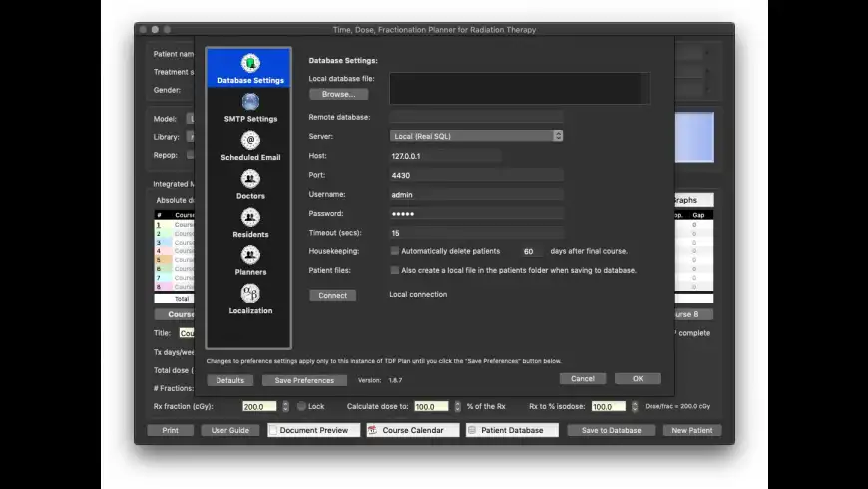Click the Browse... button
868x489 pixels.
pos(339,94)
